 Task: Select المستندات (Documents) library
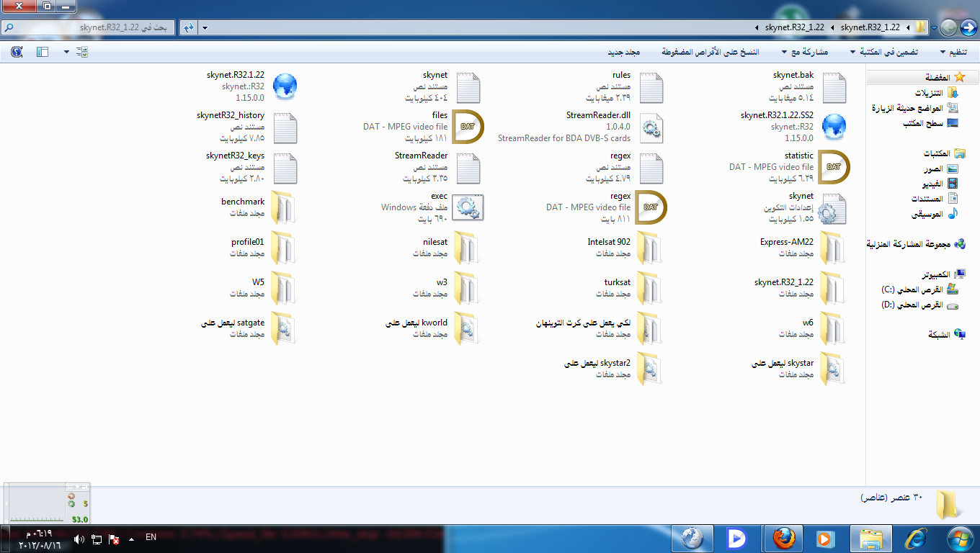tap(935, 199)
